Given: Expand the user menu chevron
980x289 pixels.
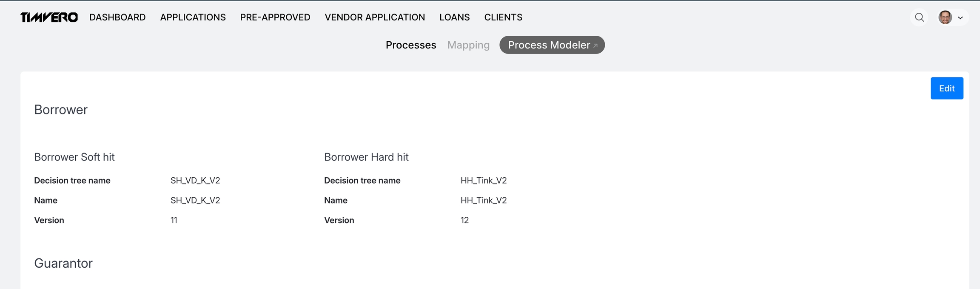Looking at the screenshot, I should (x=960, y=18).
